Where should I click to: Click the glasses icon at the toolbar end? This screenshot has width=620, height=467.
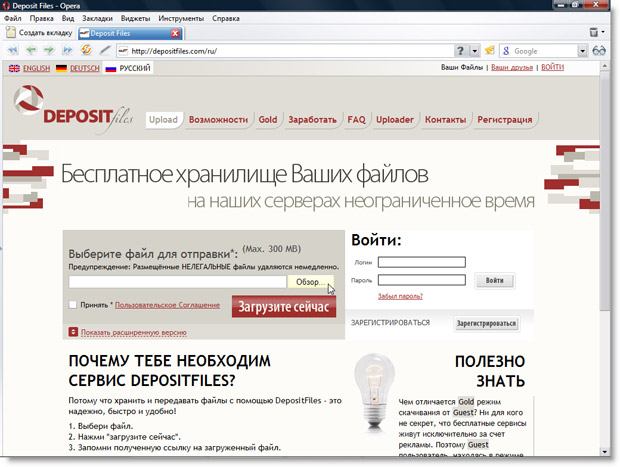[x=599, y=51]
